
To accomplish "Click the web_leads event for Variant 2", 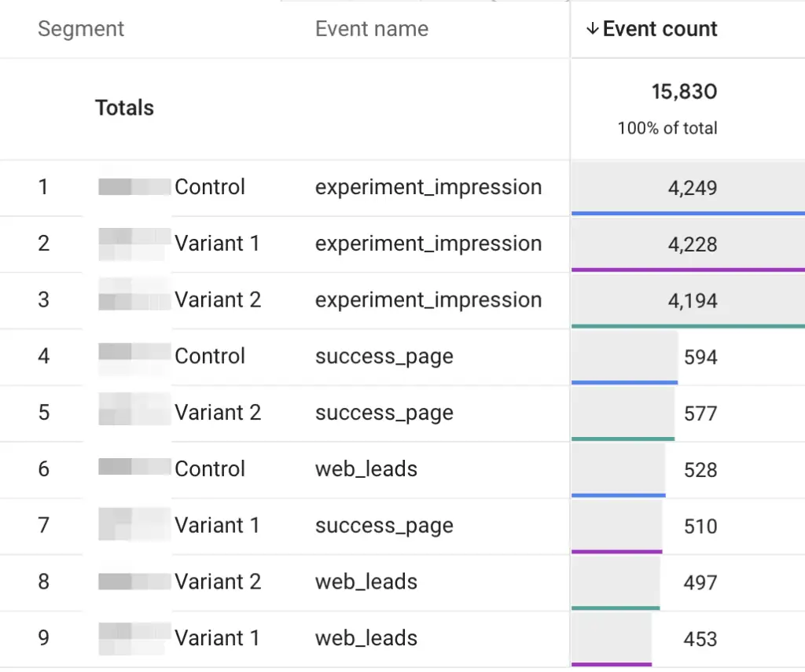I will [366, 582].
